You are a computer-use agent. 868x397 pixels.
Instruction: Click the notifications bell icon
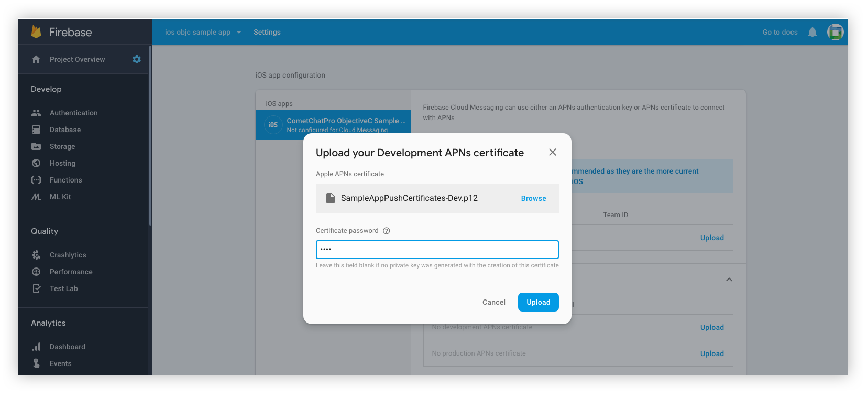[x=812, y=32]
